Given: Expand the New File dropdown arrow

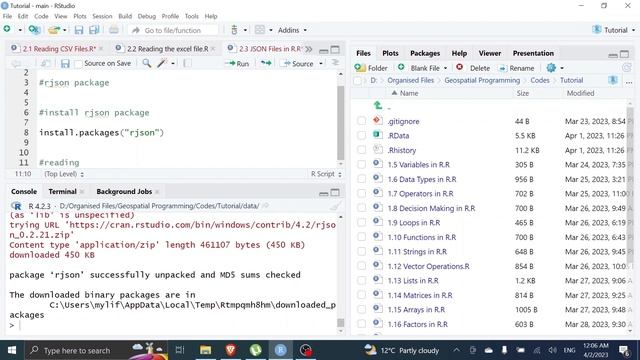Looking at the screenshot, I should (x=19, y=30).
